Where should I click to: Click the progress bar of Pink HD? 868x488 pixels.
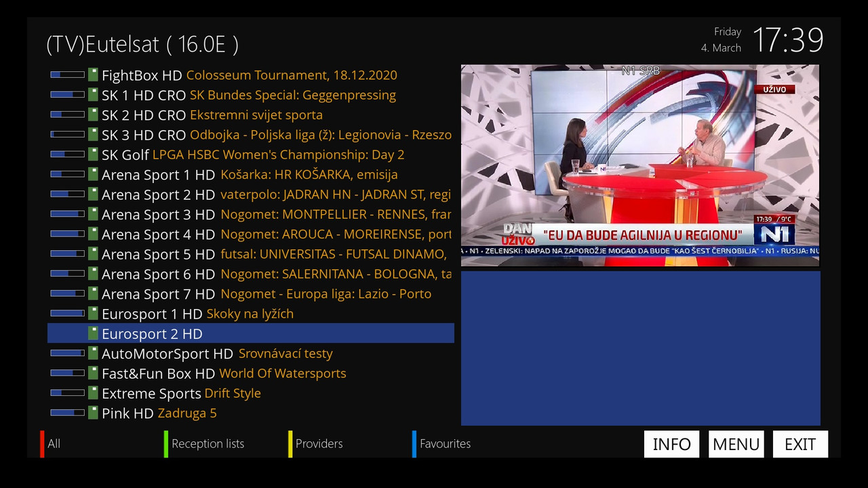[x=67, y=413]
